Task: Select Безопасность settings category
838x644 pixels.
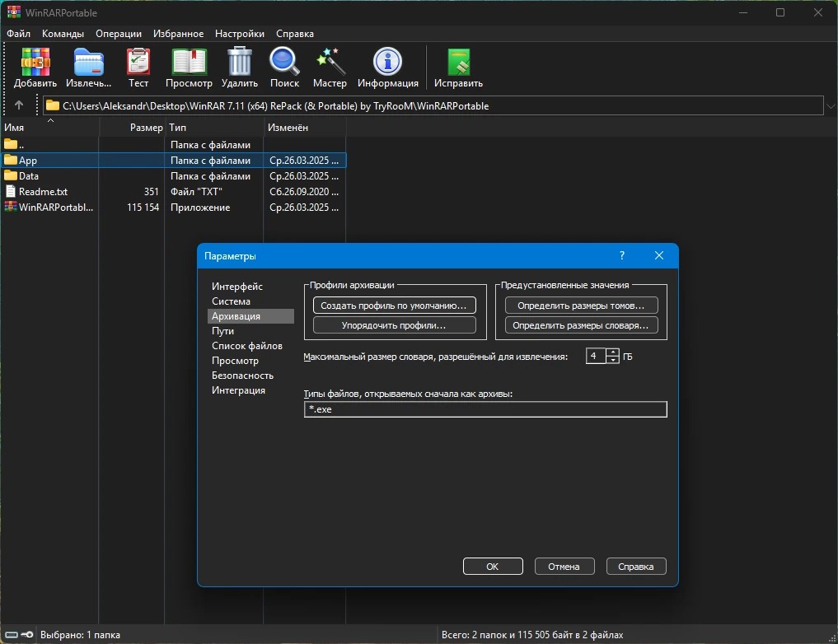Action: 242,376
